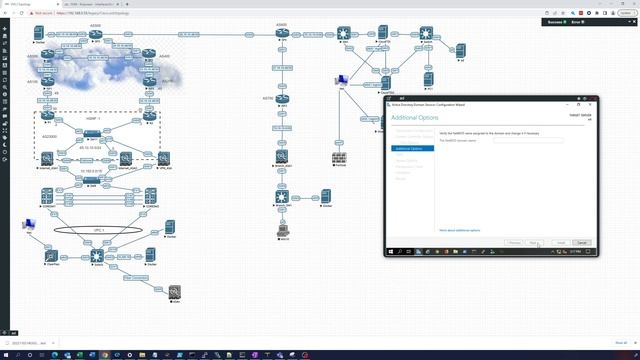Click the Switch node beside ClearPass
Image resolution: width=640 pixels, height=360 pixels.
(97, 256)
